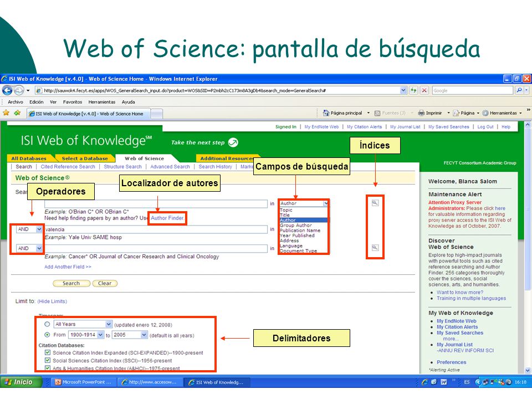Click the Imprimir printer icon
The height and width of the screenshot is (399, 532).
tap(421, 113)
